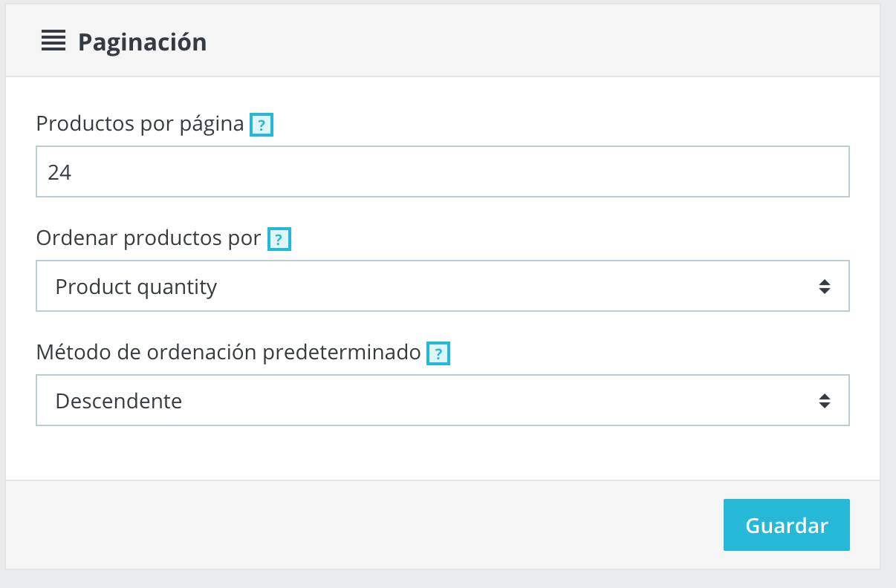Open help tooltip for Ordenar productos por
Screen dimensions: 896x588
[279, 240]
